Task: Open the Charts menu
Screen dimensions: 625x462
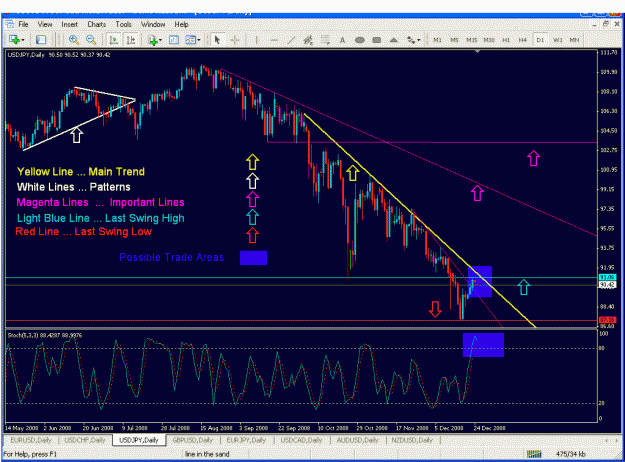Action: click(96, 24)
